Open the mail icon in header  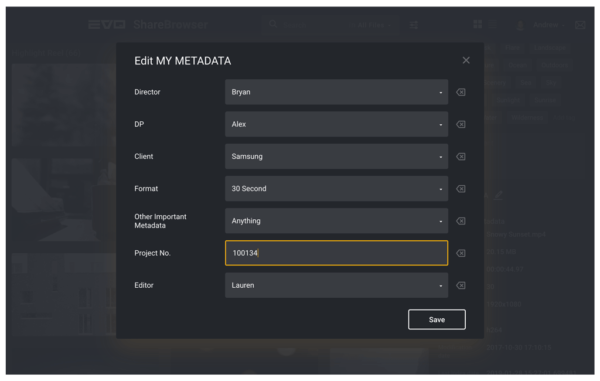tap(580, 25)
